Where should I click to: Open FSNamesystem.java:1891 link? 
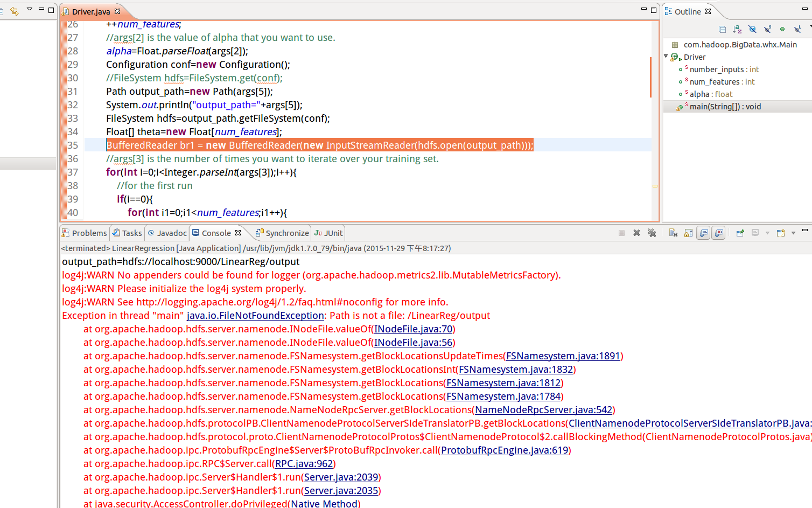(563, 356)
